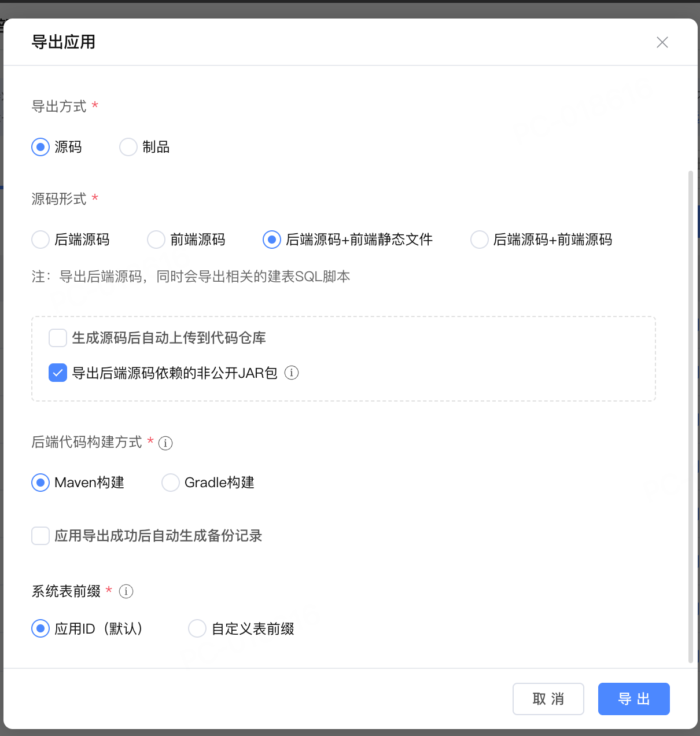
Task: Click info icon next to 非公开JAR包
Action: [292, 373]
